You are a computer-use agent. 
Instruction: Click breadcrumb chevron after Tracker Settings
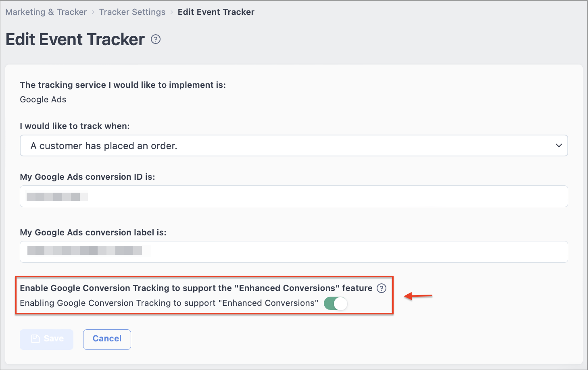click(172, 12)
